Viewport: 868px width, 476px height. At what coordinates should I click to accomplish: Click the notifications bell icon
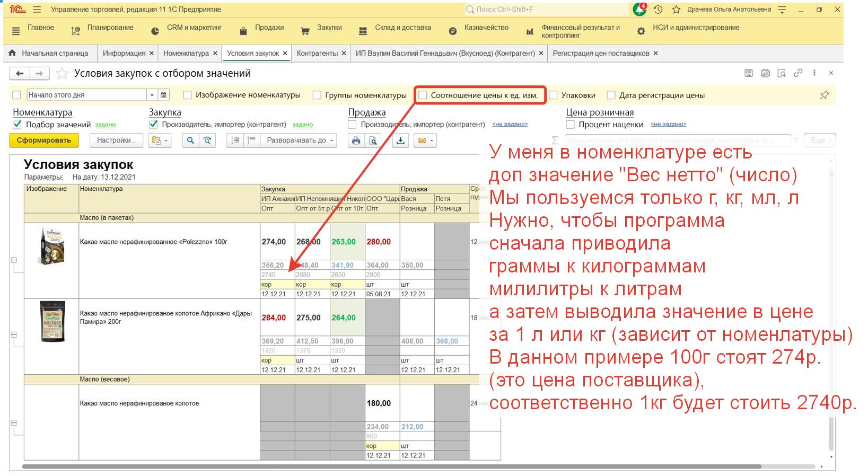(639, 10)
